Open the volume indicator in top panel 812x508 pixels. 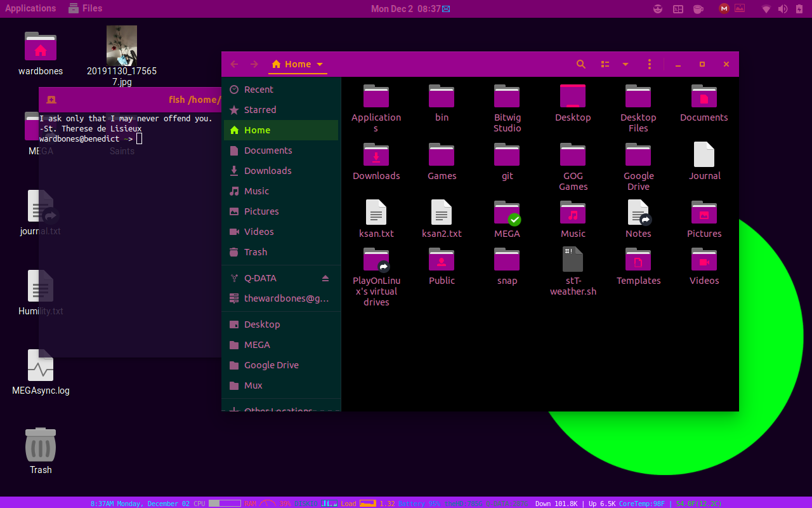(x=783, y=9)
